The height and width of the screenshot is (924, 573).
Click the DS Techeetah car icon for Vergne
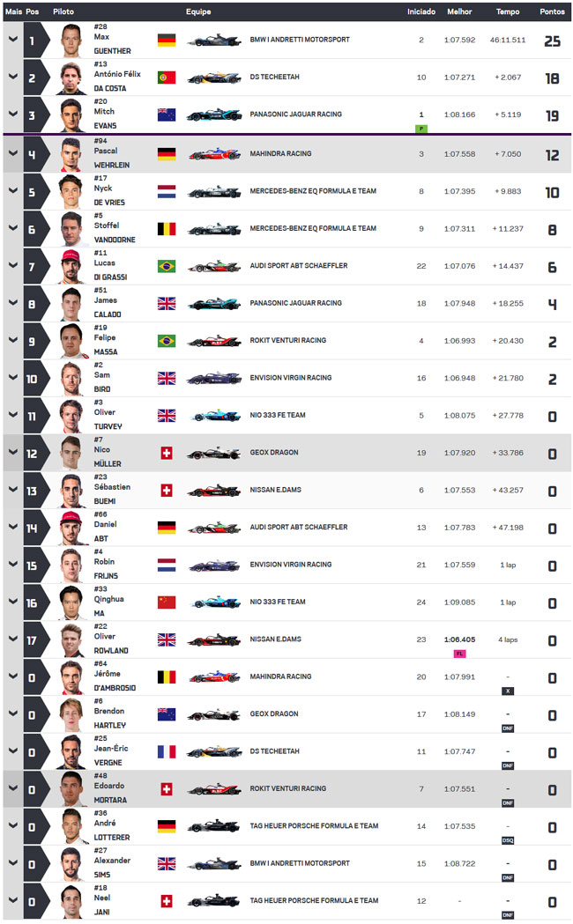pos(214,752)
